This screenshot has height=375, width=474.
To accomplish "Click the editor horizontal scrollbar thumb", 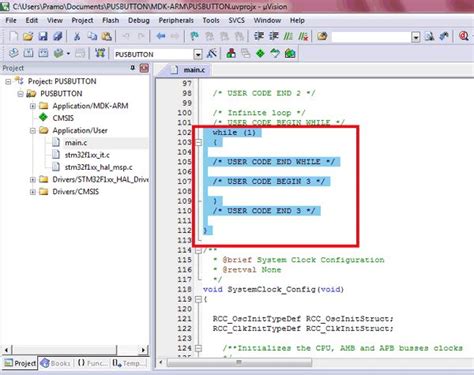I will tap(239, 362).
